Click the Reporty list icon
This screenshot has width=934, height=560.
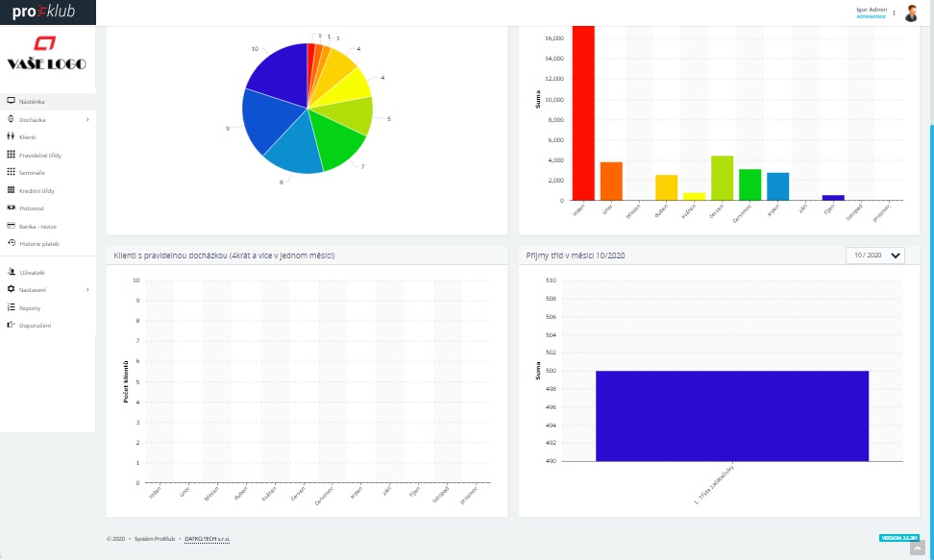point(11,307)
